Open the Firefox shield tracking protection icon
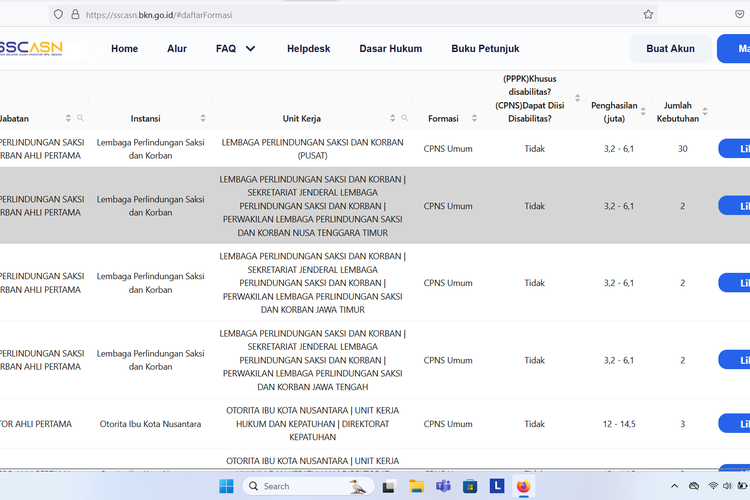This screenshot has height=500, width=750. [x=58, y=15]
